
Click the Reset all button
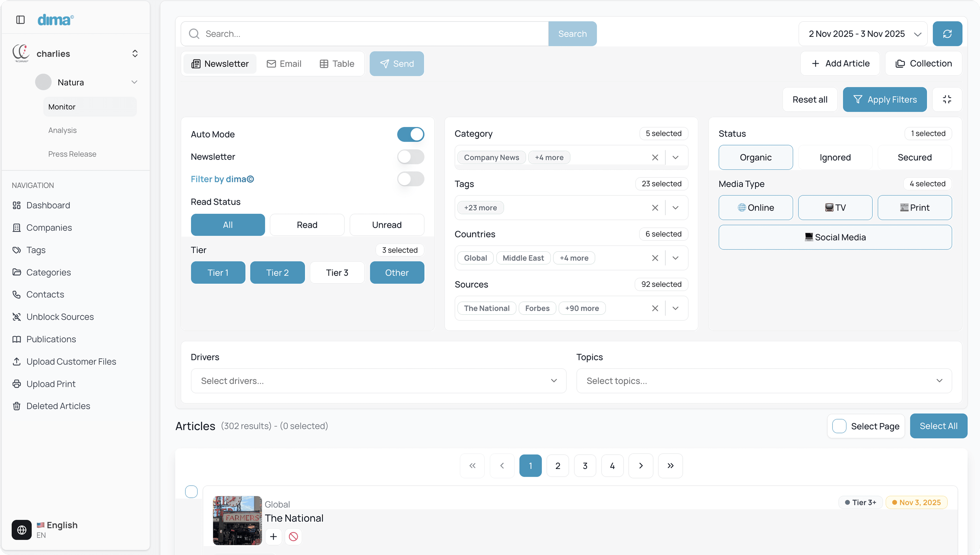click(x=810, y=100)
